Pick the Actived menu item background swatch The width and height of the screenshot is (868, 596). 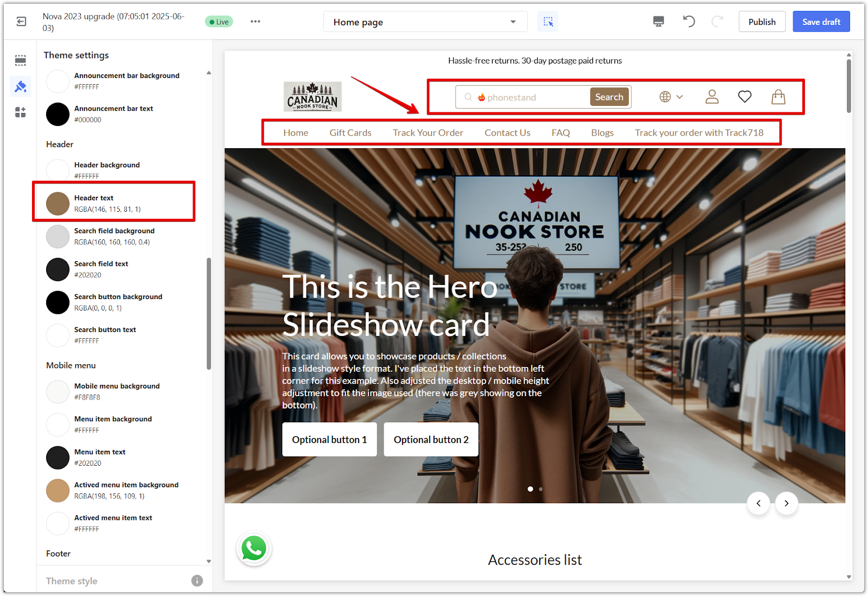click(x=58, y=491)
